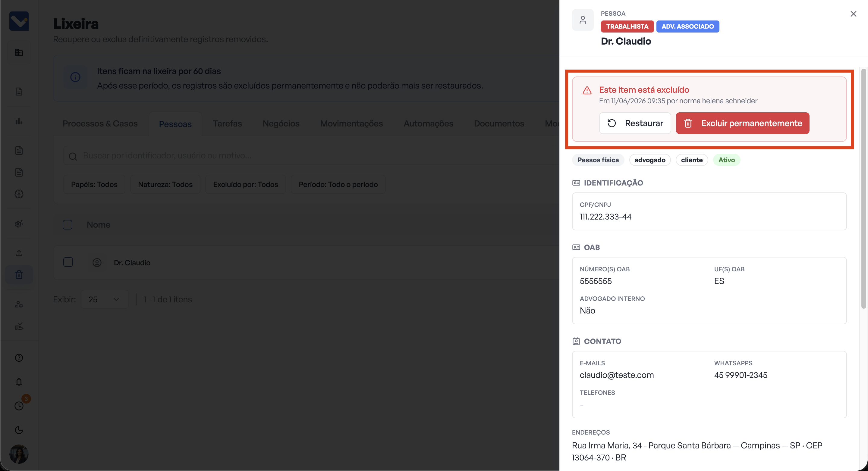Image resolution: width=868 pixels, height=471 pixels.
Task: Open the Negócios tab
Action: pos(281,123)
